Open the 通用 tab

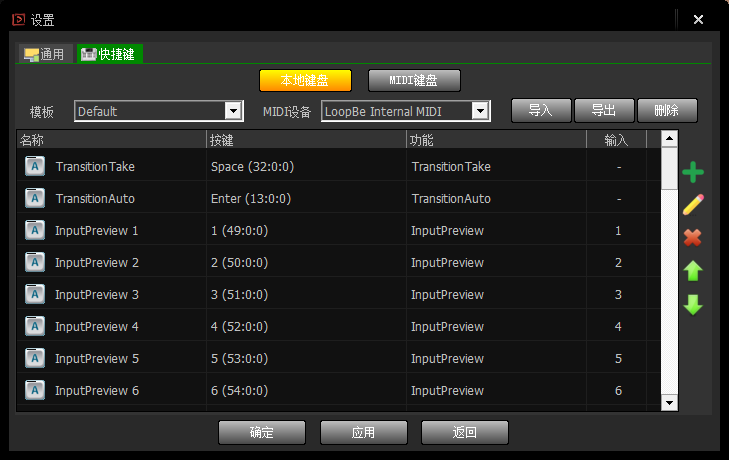pos(45,54)
